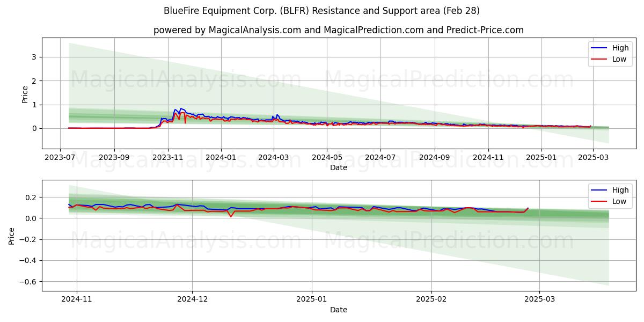Click the 2025-03 tick label on bottom chart
Screen dimensions: 644x322
(539, 301)
